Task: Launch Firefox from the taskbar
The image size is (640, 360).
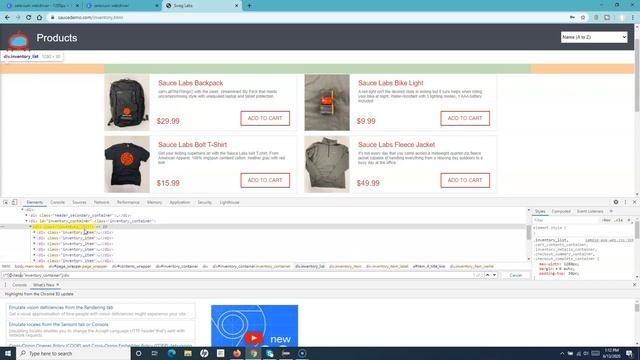Action: coord(237,353)
